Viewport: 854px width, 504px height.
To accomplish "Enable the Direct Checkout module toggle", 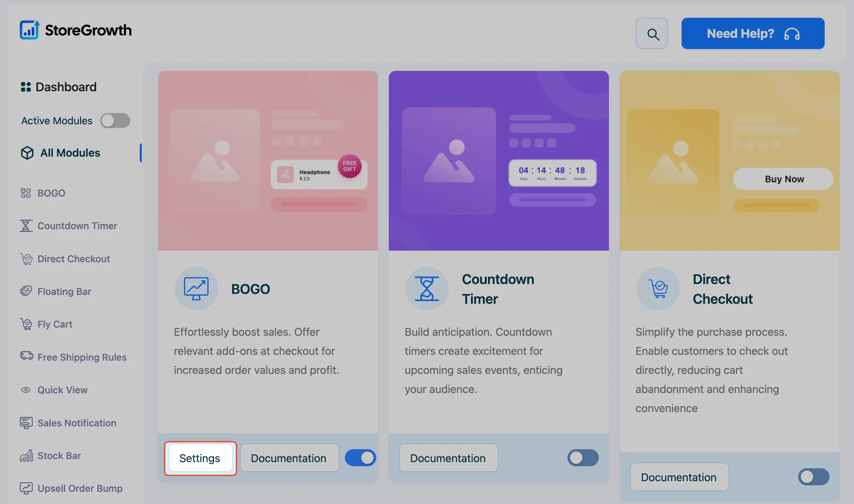I will point(813,477).
